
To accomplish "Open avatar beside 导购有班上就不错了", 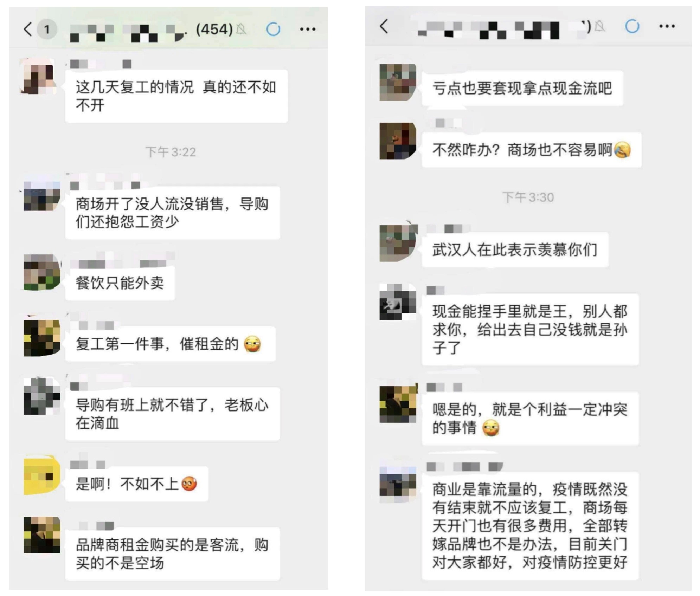I will point(42,396).
